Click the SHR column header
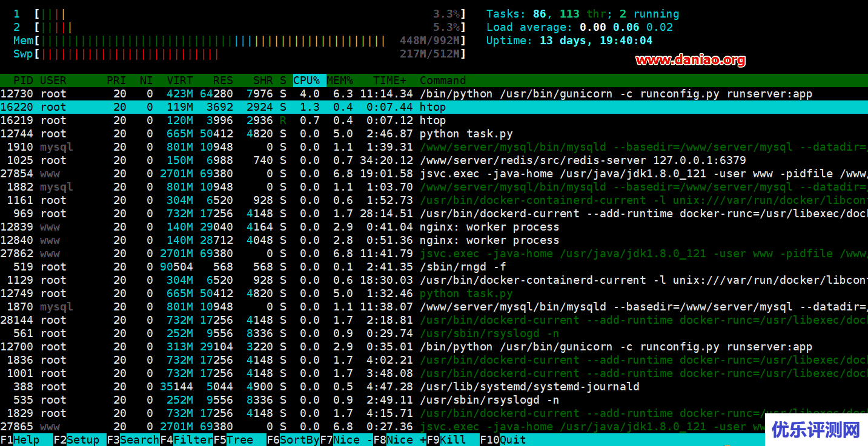This screenshot has height=446, width=868. pos(263,80)
